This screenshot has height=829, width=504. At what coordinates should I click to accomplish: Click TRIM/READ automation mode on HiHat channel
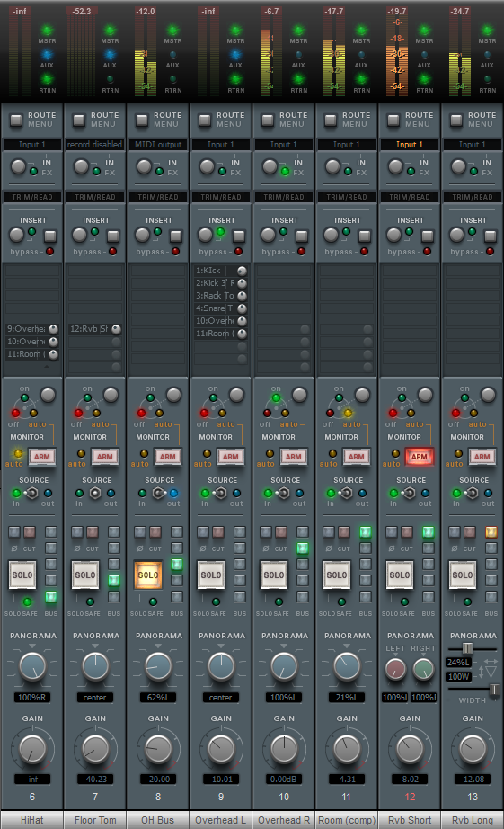(x=32, y=197)
